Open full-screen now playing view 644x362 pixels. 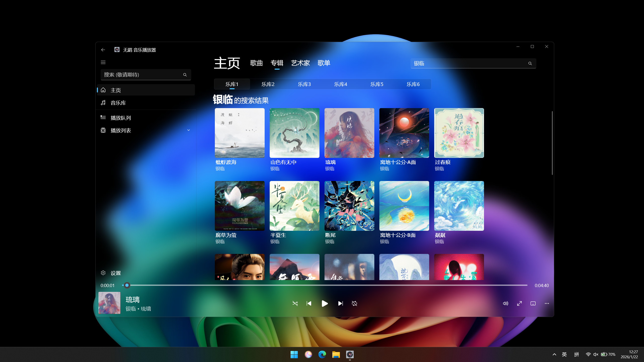click(519, 303)
